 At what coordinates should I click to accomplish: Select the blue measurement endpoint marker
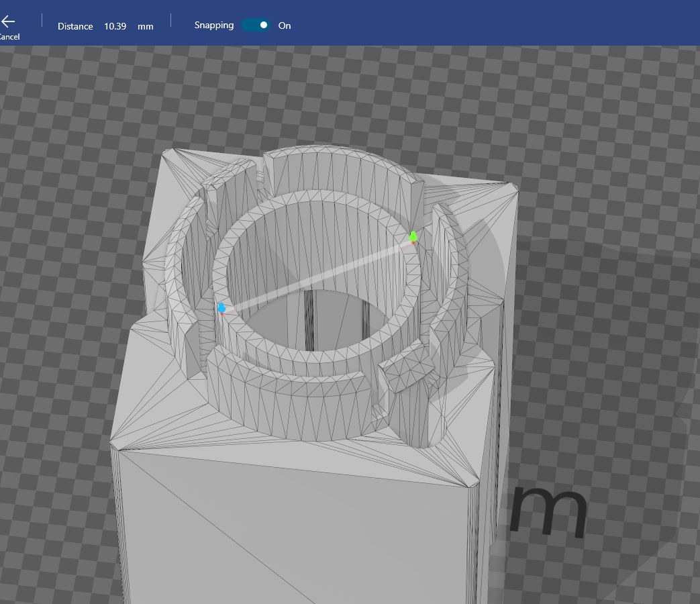tap(222, 308)
